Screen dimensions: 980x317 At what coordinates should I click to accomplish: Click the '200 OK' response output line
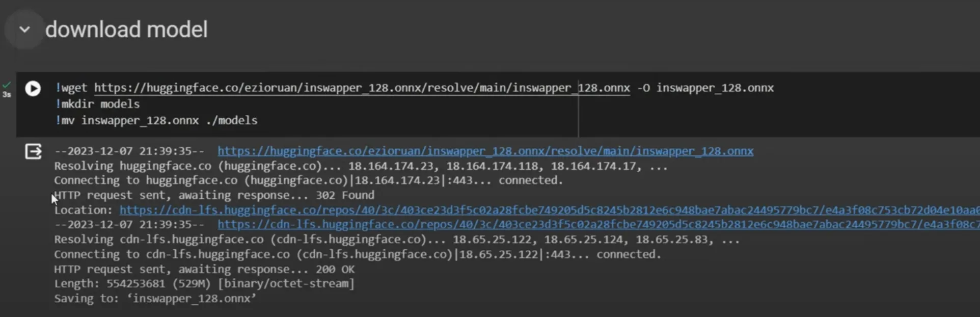(x=204, y=269)
